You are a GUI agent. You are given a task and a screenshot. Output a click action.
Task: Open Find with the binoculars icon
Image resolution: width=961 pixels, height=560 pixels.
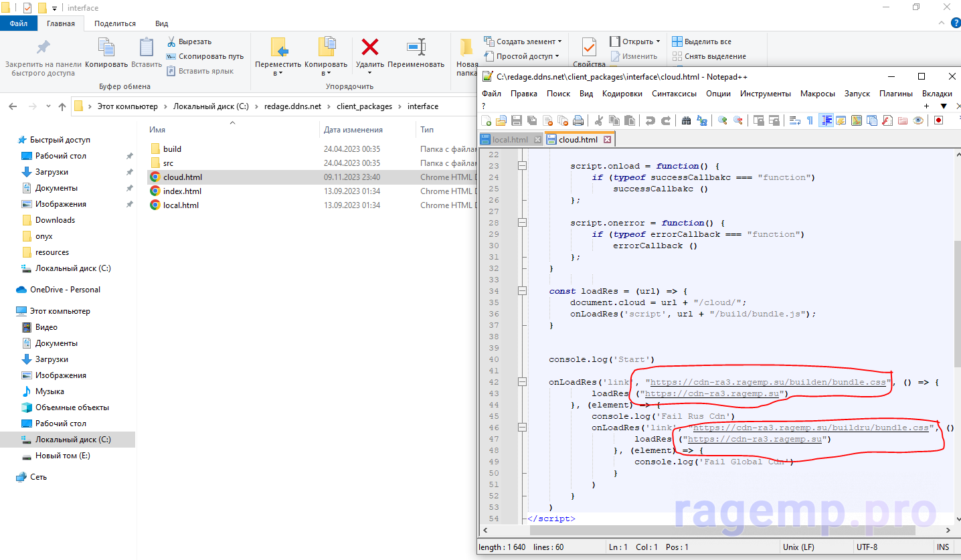(686, 120)
